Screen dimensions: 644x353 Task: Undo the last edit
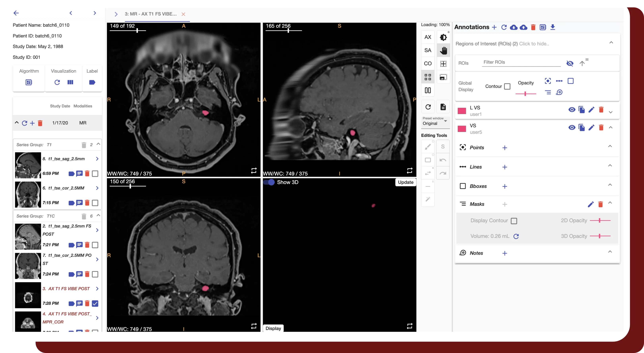tap(443, 160)
